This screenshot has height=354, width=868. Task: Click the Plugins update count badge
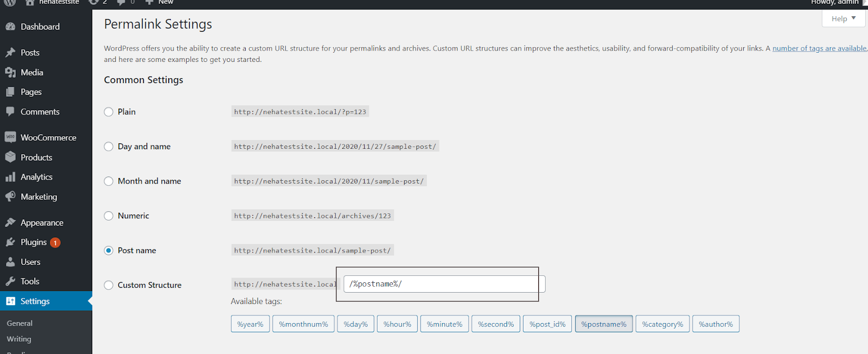coord(55,243)
